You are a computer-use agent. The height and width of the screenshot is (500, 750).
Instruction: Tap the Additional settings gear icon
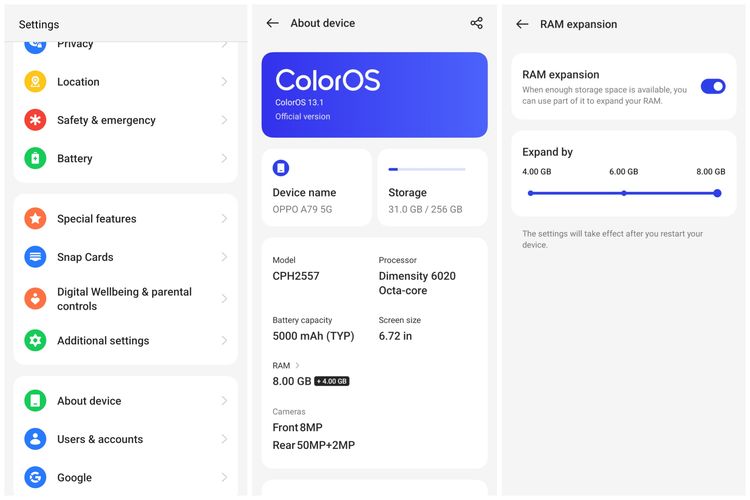click(x=35, y=341)
